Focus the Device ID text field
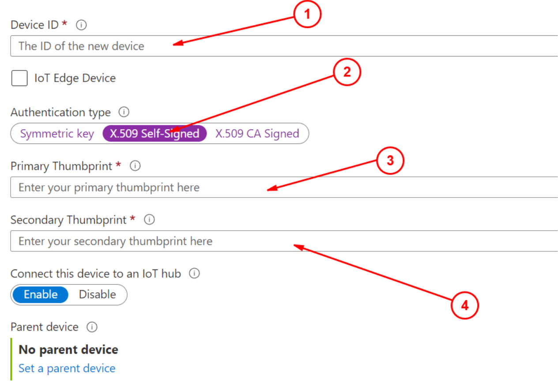The image size is (558, 392). pyautogui.click(x=284, y=46)
